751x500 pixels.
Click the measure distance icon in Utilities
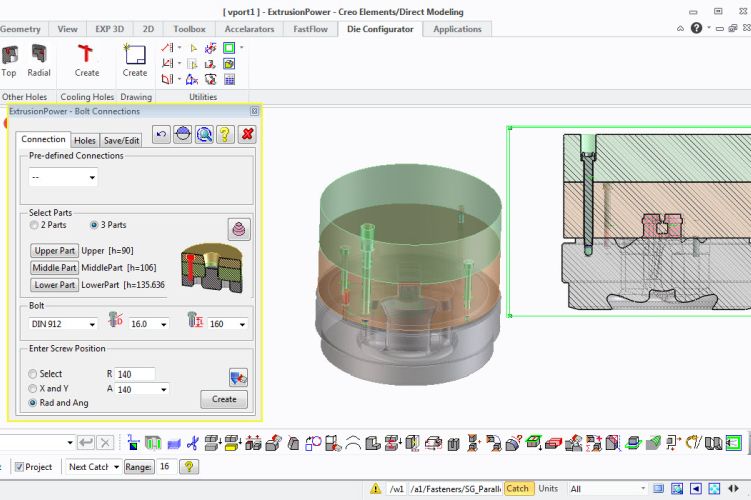pyautogui.click(x=168, y=48)
